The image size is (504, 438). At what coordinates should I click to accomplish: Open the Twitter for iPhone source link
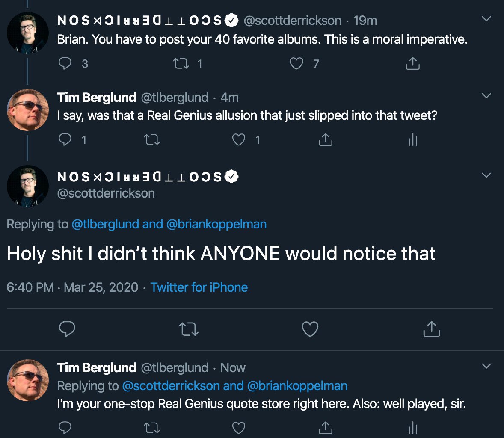coord(199,287)
